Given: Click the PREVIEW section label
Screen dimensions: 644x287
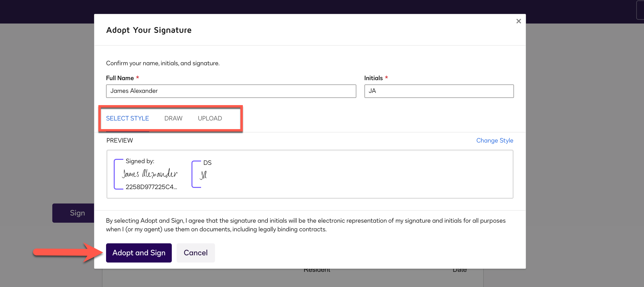Looking at the screenshot, I should point(119,140).
